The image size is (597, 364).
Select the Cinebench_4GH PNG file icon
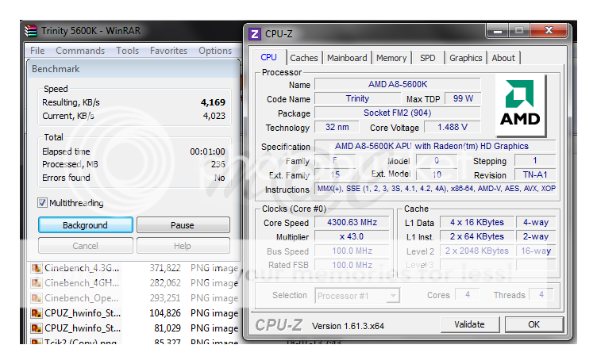pyautogui.click(x=37, y=283)
